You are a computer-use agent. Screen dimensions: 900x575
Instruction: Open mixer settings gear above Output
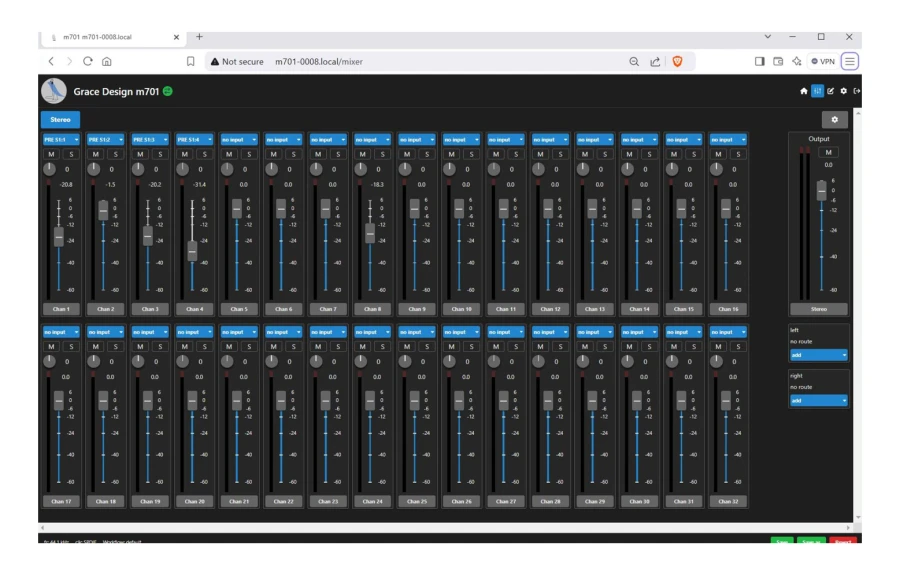(x=835, y=119)
